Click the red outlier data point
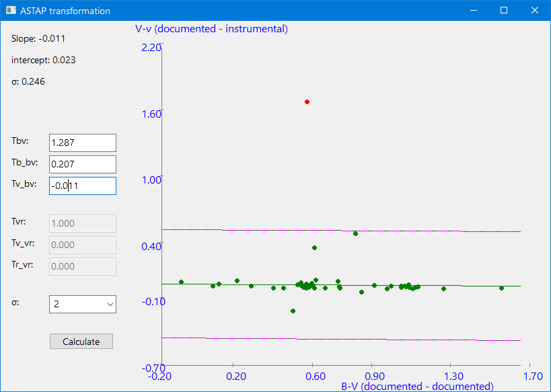 coord(307,102)
